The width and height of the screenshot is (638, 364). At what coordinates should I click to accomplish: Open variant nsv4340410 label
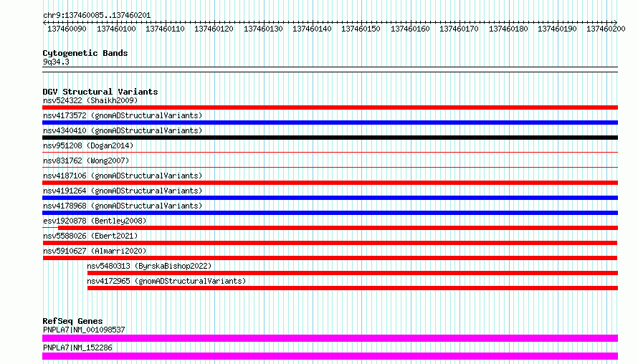[x=123, y=130]
